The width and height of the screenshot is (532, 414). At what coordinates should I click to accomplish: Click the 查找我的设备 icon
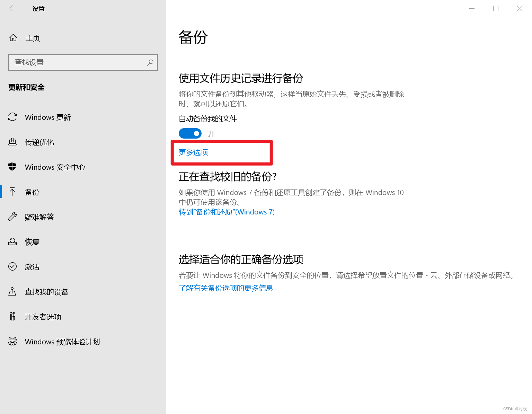coord(12,291)
